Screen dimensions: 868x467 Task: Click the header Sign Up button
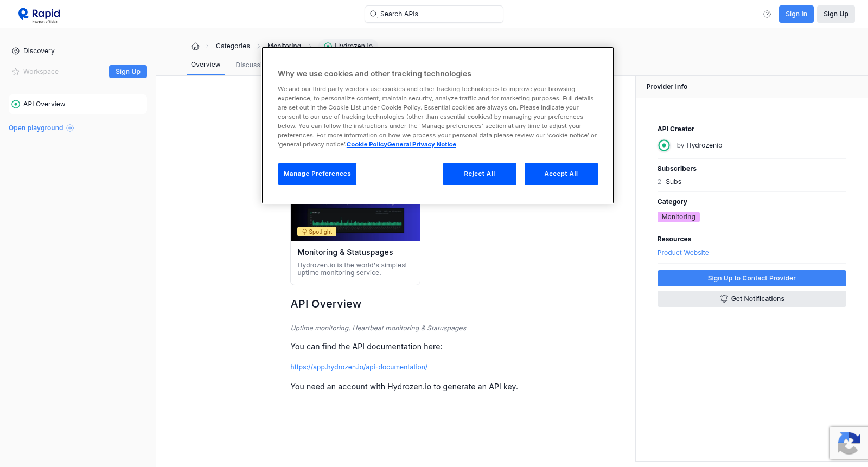click(x=836, y=14)
